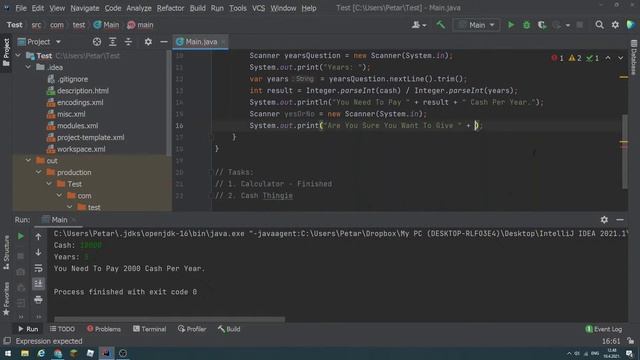Go to next highlighted error arrow
Screen dimensions: 640x360
click(620, 58)
